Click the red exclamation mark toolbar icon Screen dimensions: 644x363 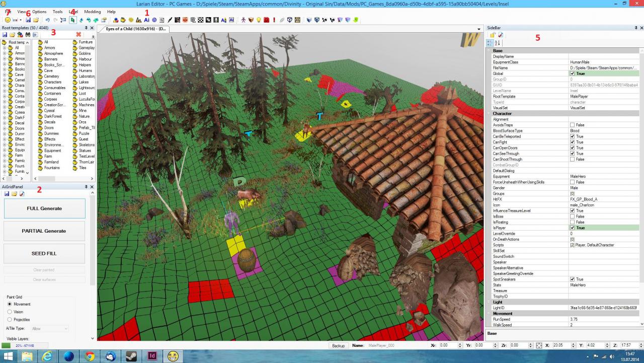[274, 20]
